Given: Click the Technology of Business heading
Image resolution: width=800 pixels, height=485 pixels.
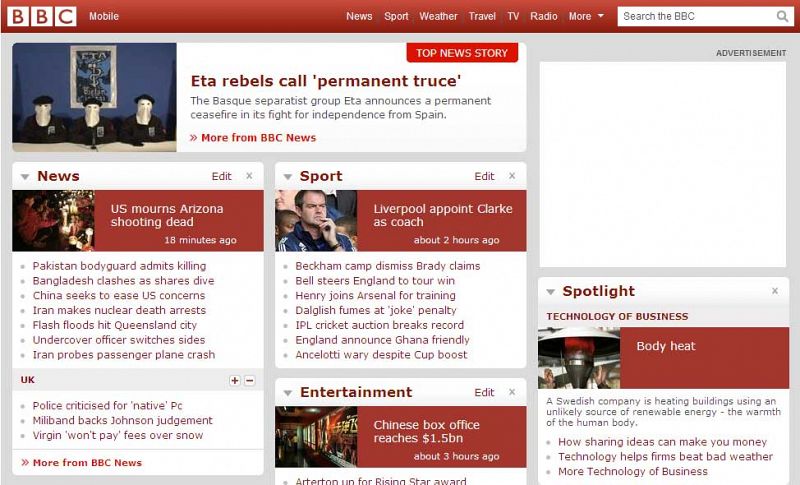Looking at the screenshot, I should coord(617,317).
